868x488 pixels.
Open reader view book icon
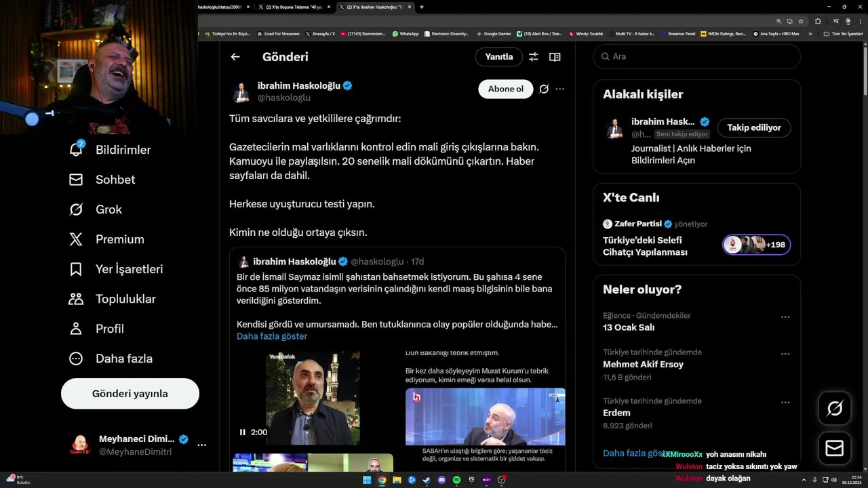click(555, 57)
